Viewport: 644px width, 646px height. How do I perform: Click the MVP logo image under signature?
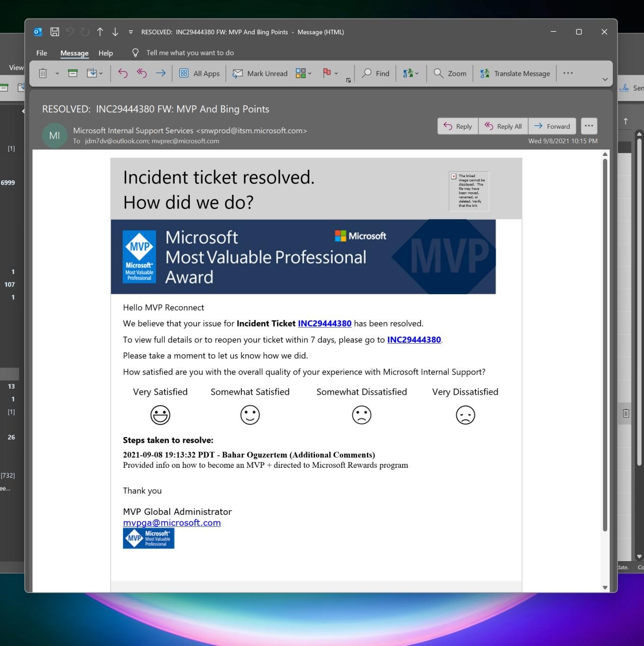[148, 539]
